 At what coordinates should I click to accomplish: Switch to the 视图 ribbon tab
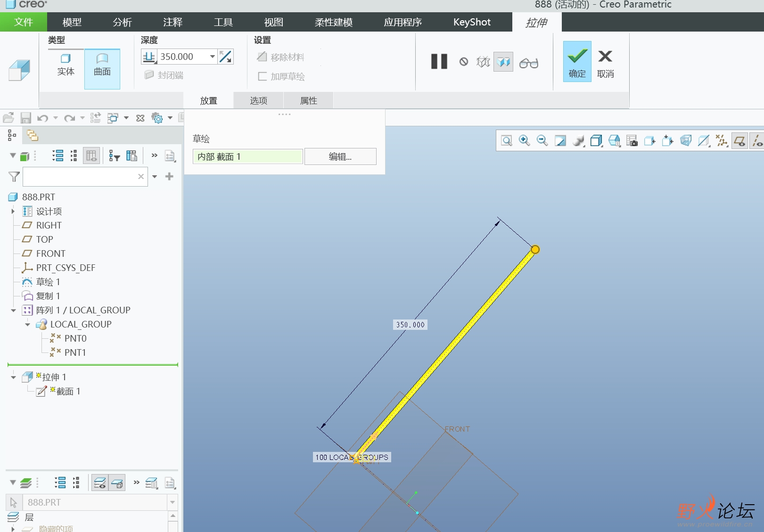tap(274, 22)
